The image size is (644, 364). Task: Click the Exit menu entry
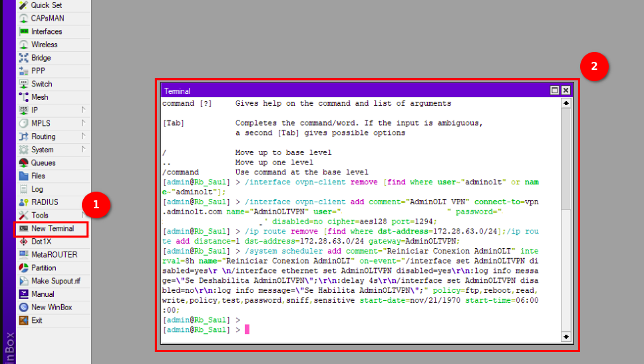pos(37,320)
